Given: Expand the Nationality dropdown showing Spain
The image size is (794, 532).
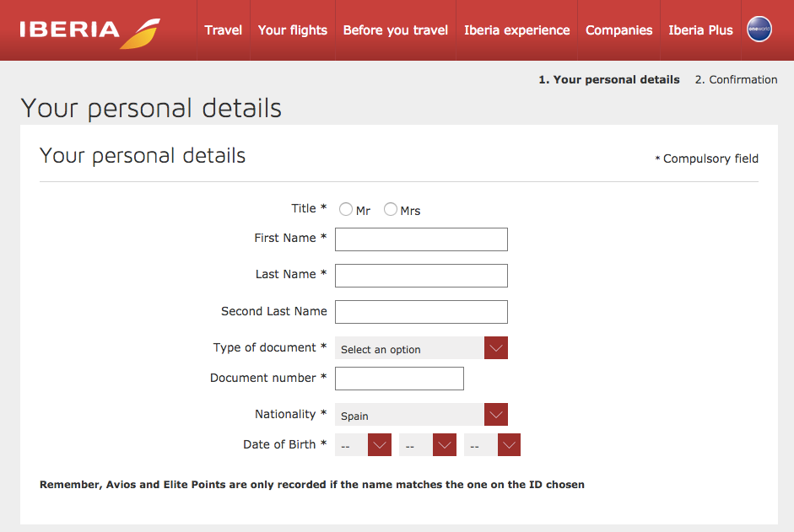Looking at the screenshot, I should coord(421,414).
